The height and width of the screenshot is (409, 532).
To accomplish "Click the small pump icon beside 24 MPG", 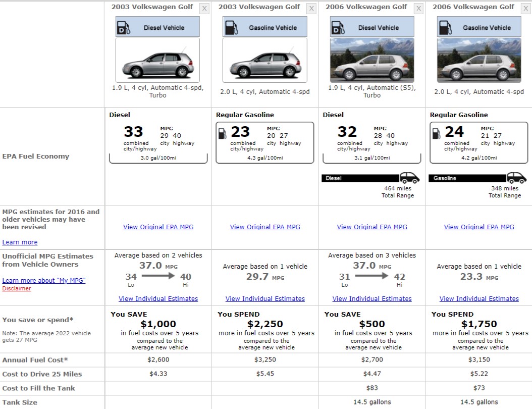I will tap(436, 133).
